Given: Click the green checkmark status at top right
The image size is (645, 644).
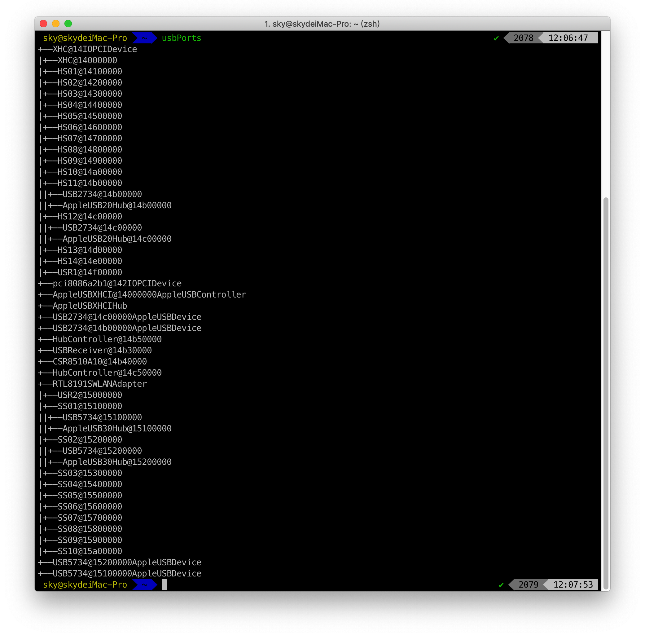Looking at the screenshot, I should [x=496, y=38].
